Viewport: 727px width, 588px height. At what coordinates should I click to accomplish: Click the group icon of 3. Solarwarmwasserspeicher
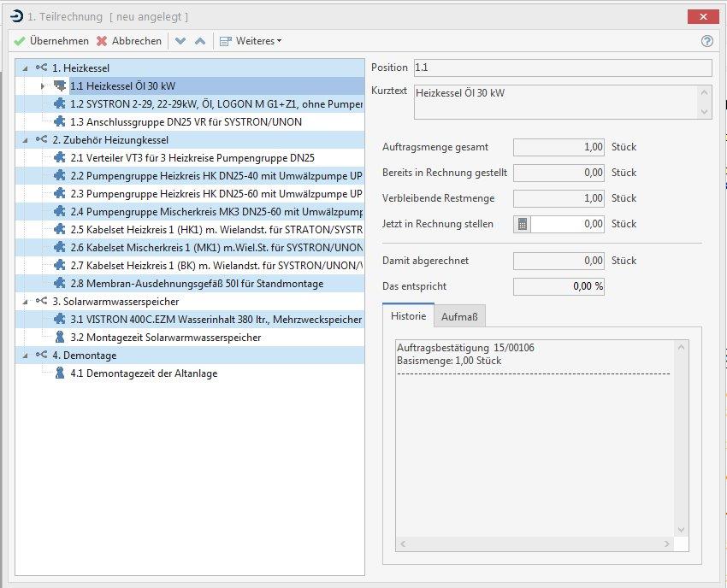pos(41,301)
